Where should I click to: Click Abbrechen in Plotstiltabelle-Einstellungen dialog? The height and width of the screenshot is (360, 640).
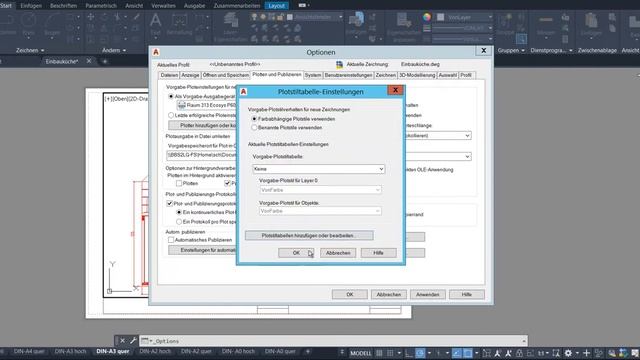click(x=338, y=253)
